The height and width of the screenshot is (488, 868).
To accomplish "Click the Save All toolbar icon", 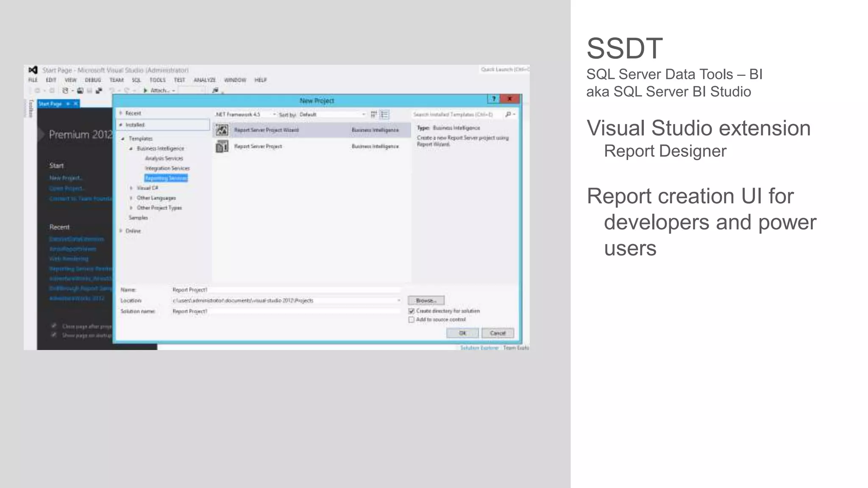I will click(99, 90).
